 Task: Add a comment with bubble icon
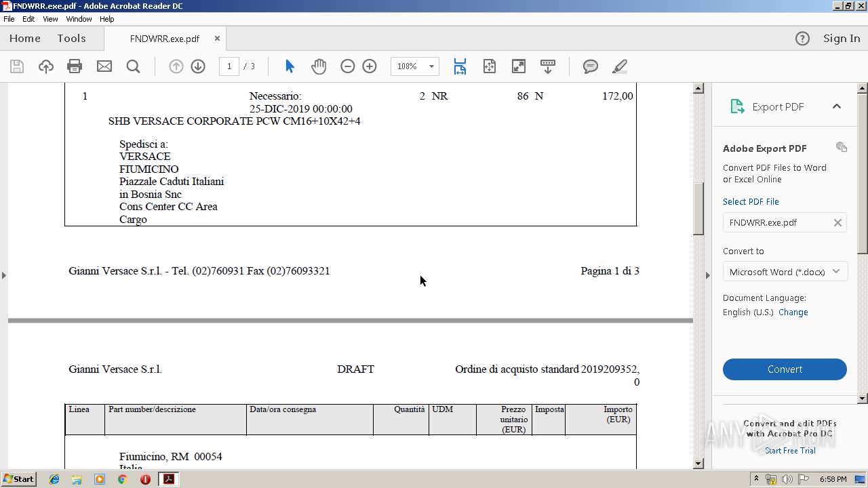pyautogui.click(x=591, y=66)
